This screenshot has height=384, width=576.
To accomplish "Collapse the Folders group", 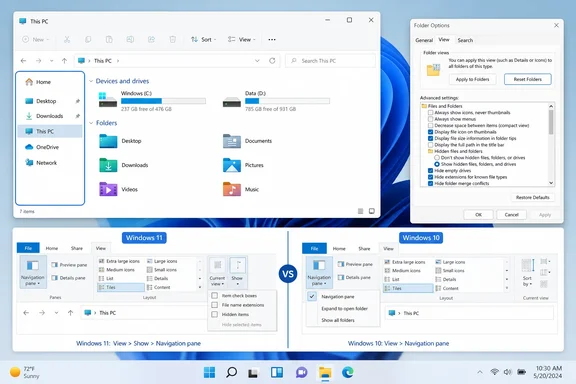I will point(91,123).
